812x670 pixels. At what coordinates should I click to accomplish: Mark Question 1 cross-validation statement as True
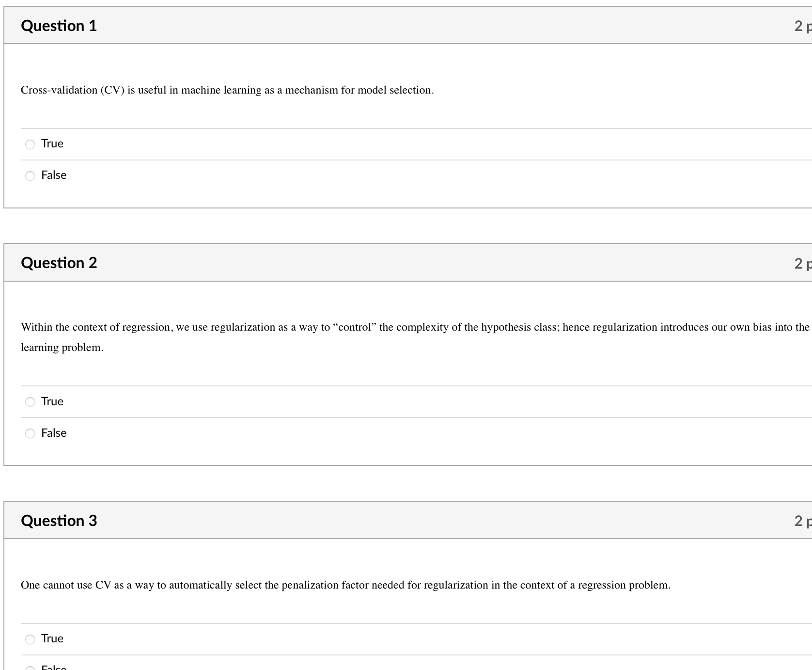(30, 144)
